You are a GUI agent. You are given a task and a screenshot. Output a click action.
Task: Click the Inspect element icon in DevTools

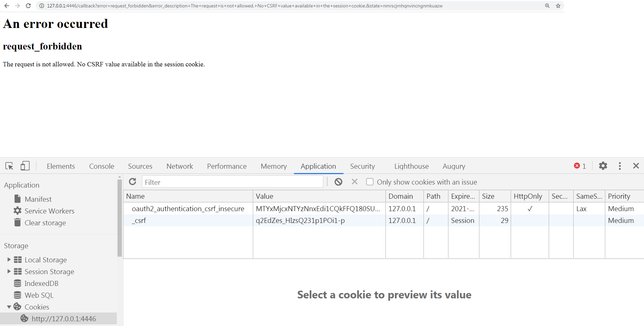coord(9,166)
